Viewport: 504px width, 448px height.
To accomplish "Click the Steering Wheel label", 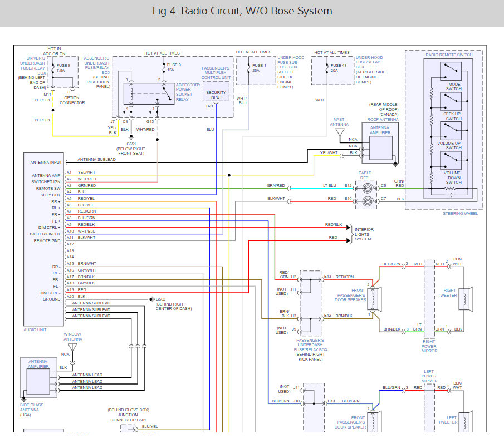I will 461,214.
